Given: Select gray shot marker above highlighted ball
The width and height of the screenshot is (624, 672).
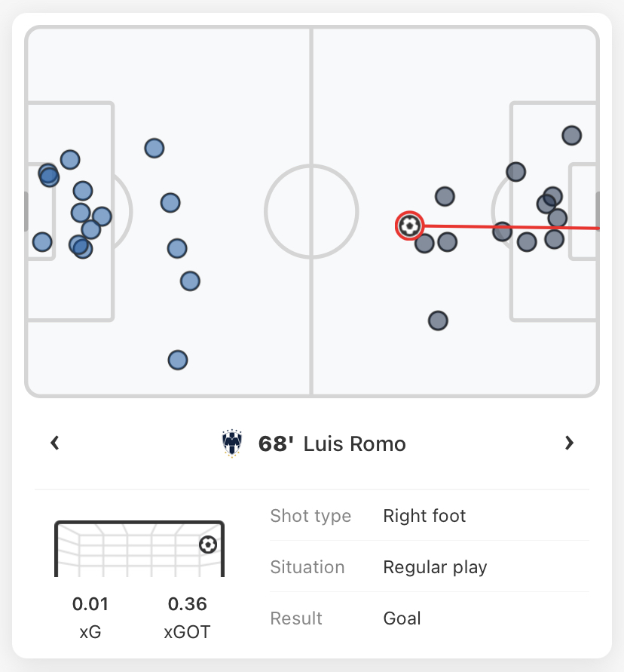Looking at the screenshot, I should (445, 197).
